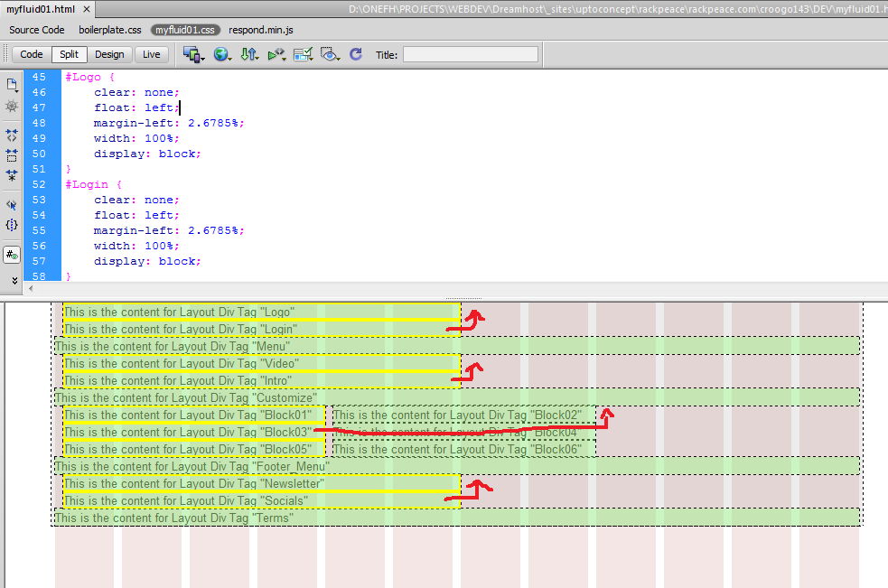Viewport: 888px width, 588px height.
Task: Click the split pane divider handle
Action: (463, 298)
